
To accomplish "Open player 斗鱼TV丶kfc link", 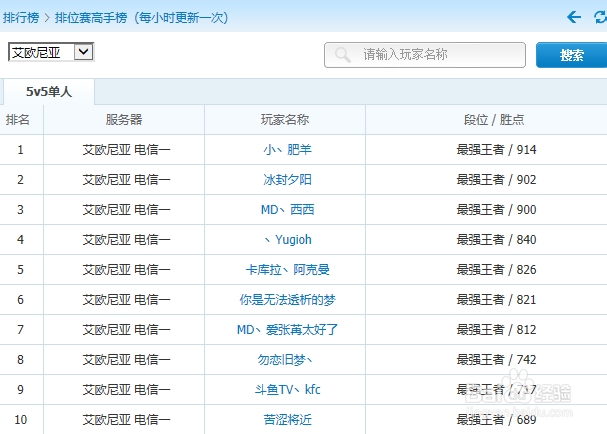I will click(x=287, y=390).
